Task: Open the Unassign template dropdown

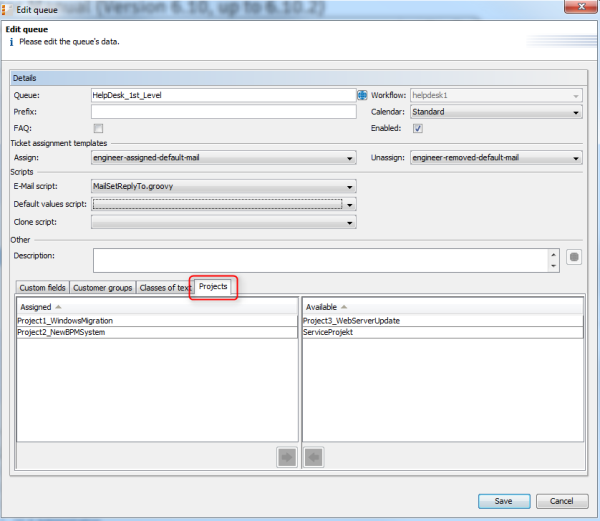Action: [x=494, y=158]
